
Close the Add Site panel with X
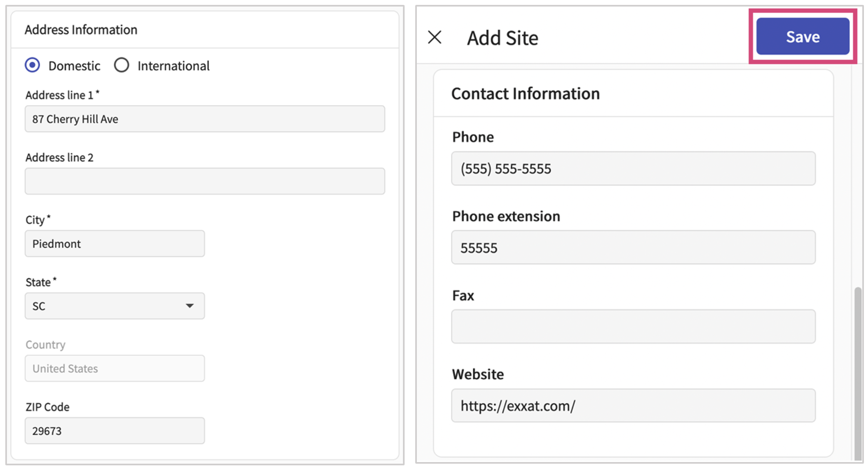tap(434, 37)
